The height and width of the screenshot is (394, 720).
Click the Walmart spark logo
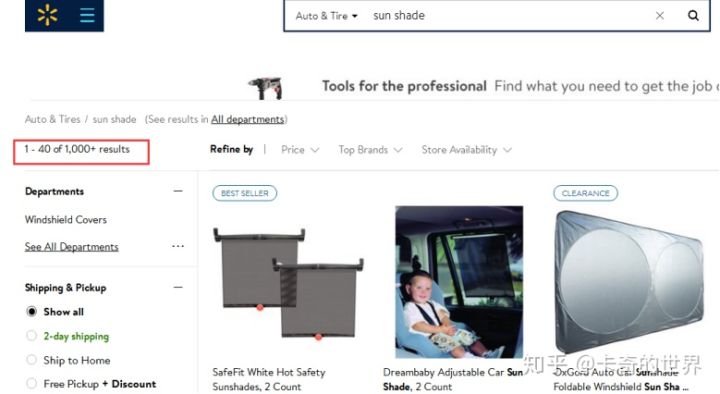[x=47, y=15]
